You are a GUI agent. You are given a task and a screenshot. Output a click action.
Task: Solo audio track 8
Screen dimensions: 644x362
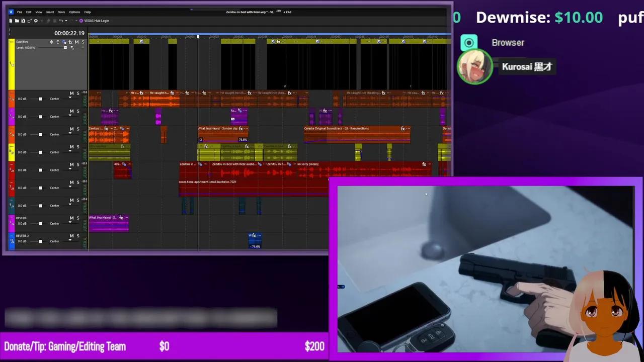click(78, 200)
